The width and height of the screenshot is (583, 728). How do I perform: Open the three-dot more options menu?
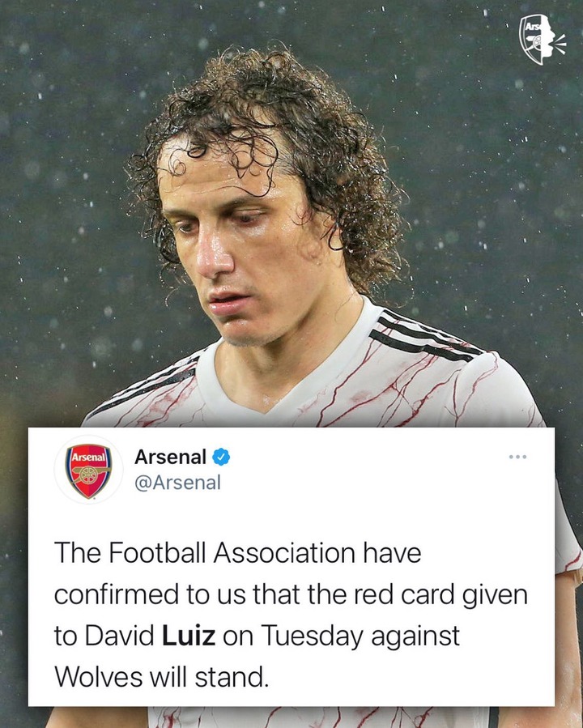click(x=517, y=458)
